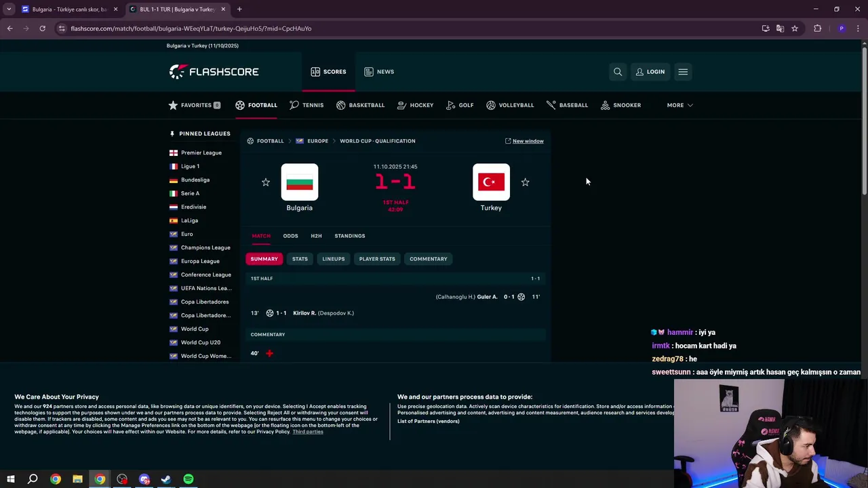Click WORLD CUP - QUALIFICATION breadcrumb
Screen dimensions: 868x488
click(x=377, y=141)
